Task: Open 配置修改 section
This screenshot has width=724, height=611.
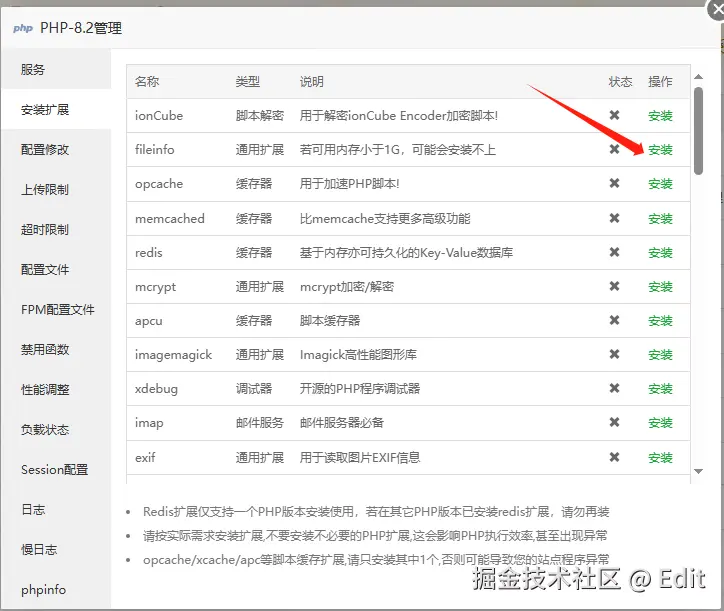Action: pos(56,150)
